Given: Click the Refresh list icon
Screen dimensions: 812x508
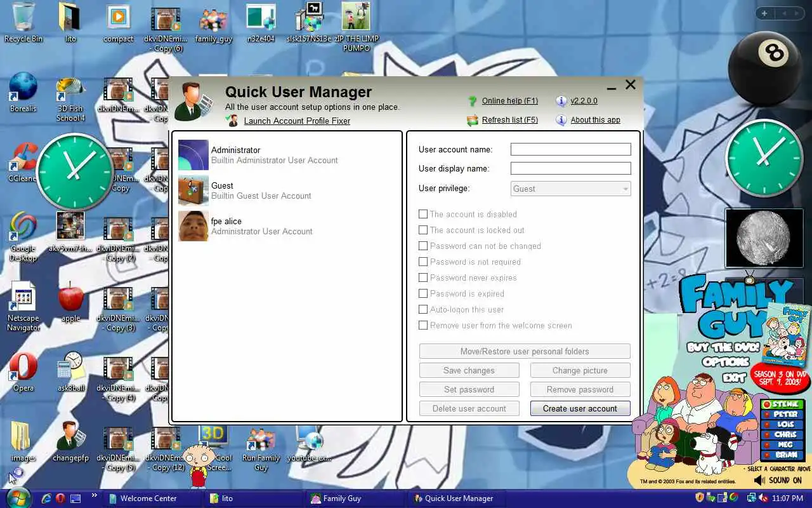Looking at the screenshot, I should coord(472,120).
